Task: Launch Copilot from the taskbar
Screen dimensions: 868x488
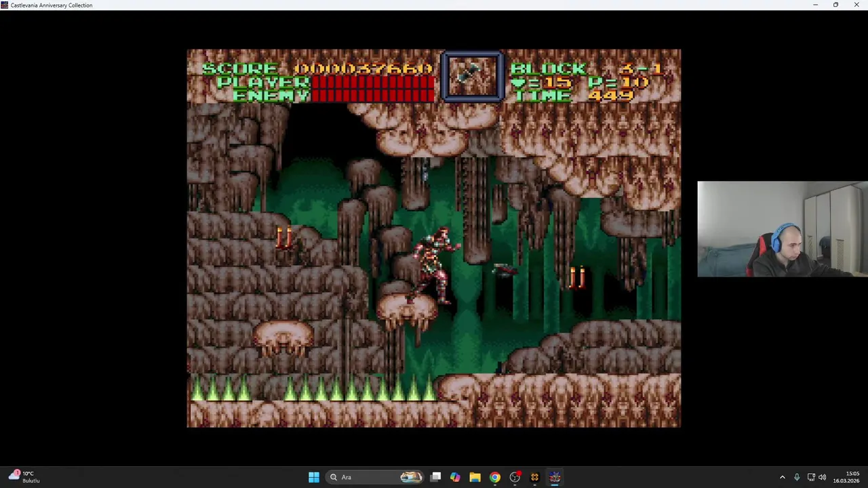Action: coord(455,477)
